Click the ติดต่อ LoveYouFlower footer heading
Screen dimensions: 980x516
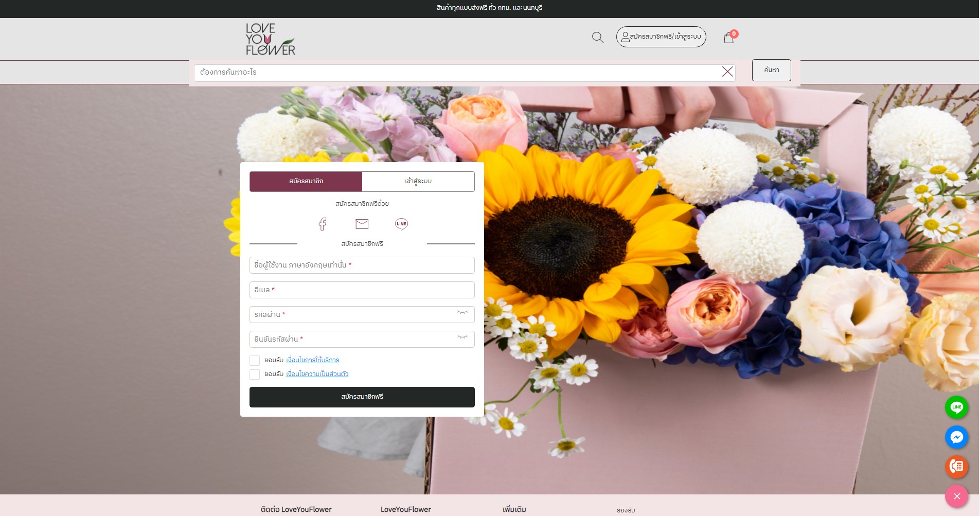click(296, 509)
